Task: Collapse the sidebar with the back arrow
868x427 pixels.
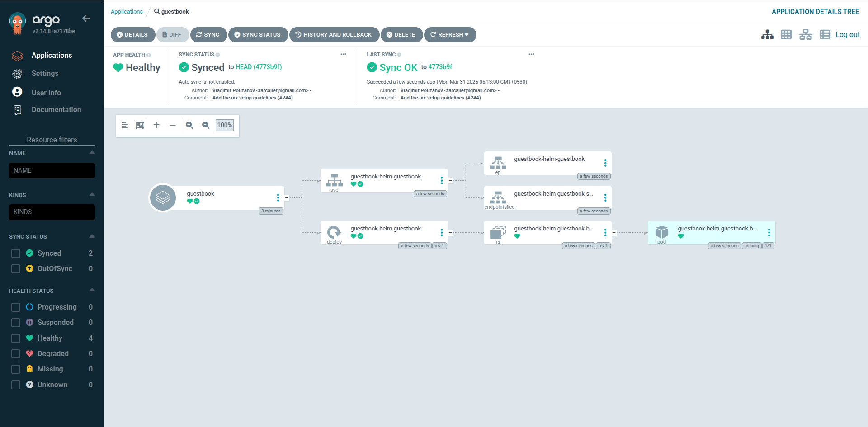Action: 86,19
